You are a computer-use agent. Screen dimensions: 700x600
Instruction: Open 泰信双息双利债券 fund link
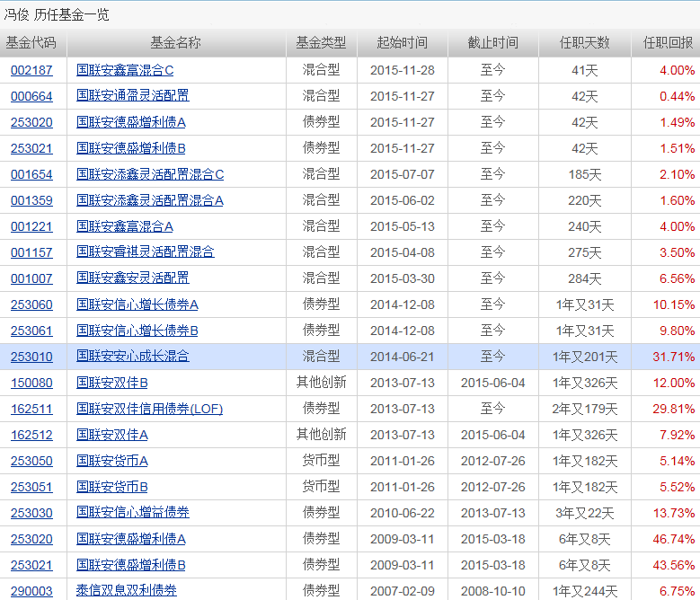(x=127, y=591)
